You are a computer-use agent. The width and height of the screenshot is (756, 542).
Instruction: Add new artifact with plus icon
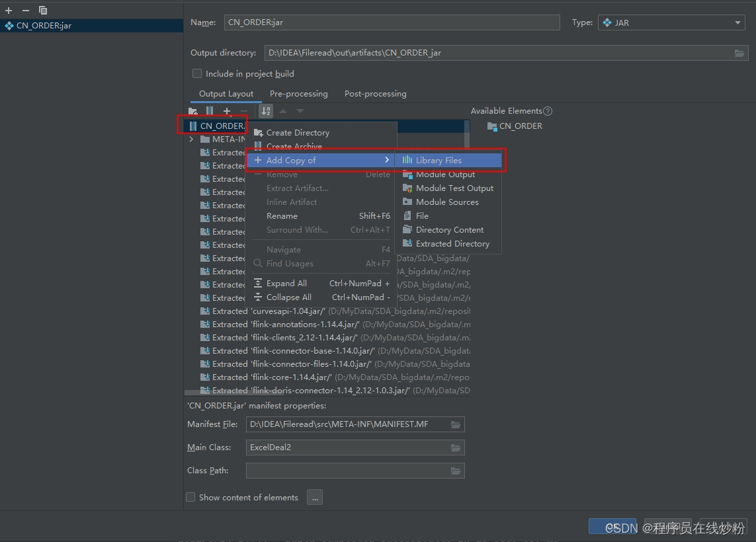click(8, 10)
